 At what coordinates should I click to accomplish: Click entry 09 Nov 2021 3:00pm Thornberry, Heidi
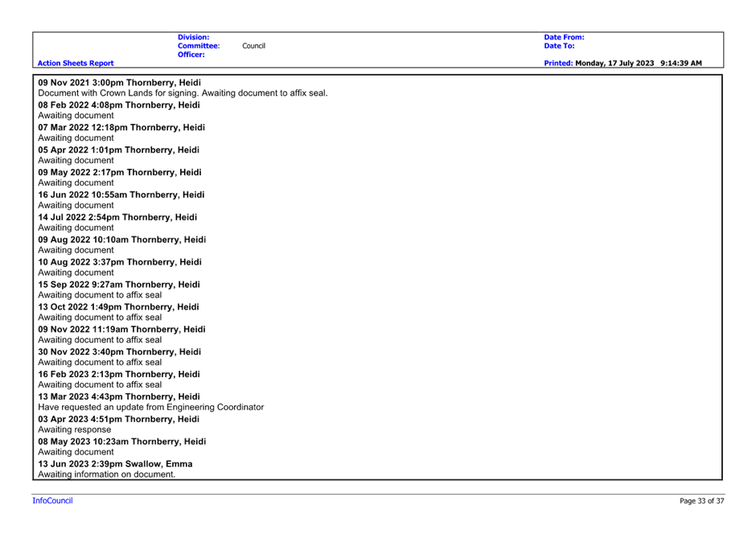coord(120,82)
